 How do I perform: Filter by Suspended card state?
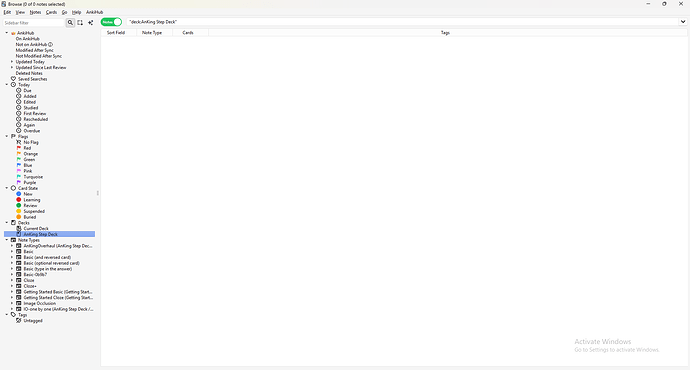click(x=34, y=211)
